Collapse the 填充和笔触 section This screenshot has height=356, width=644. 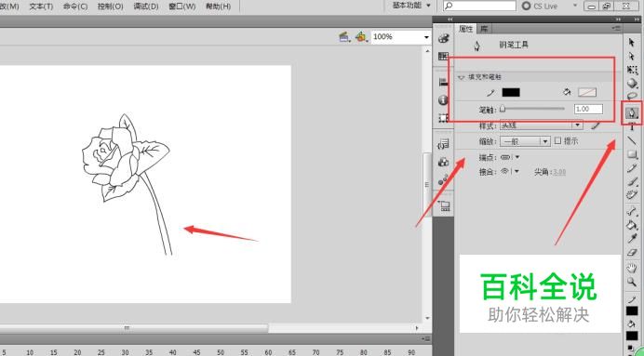(462, 77)
